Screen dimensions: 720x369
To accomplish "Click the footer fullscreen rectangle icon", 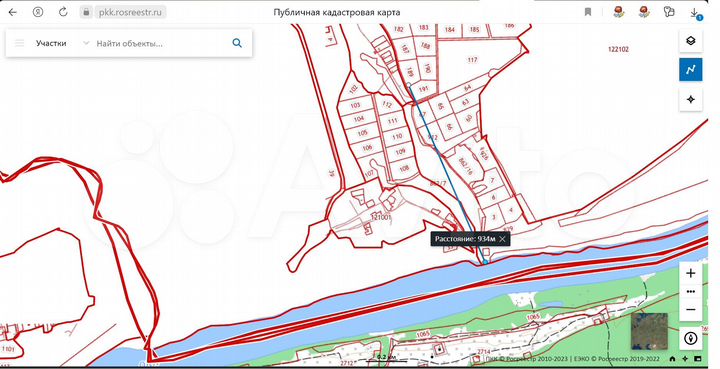I will click(698, 359).
